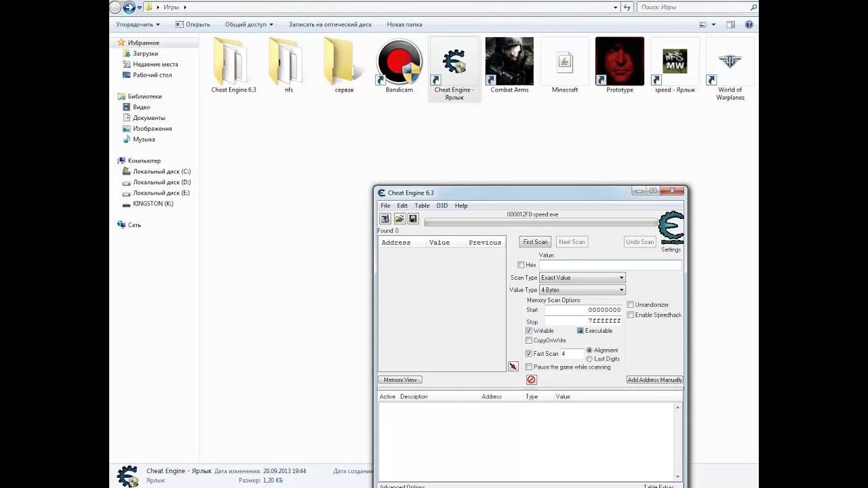Open the D3D menu
This screenshot has height=488, width=868.
point(441,205)
